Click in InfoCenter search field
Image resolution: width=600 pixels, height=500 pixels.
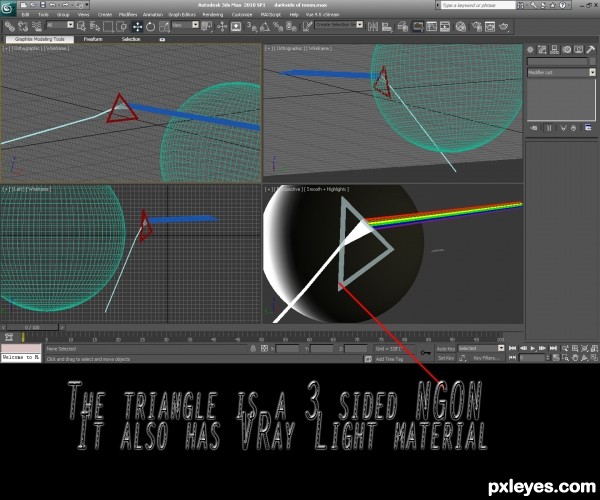(x=478, y=5)
